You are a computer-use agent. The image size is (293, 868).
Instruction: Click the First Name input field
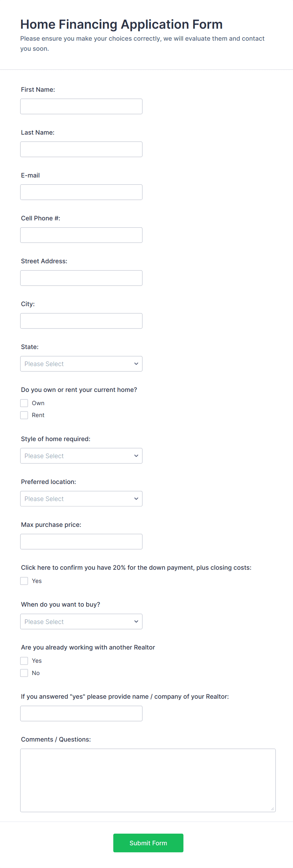coord(81,106)
